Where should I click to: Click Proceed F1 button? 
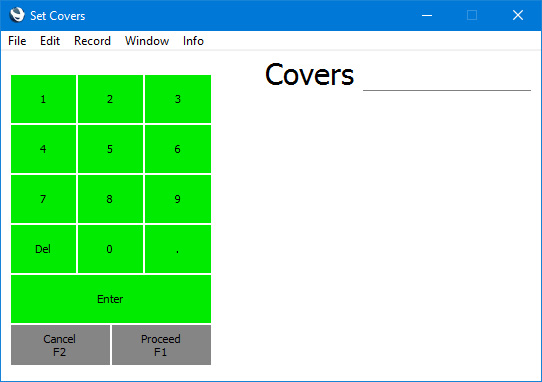161,345
